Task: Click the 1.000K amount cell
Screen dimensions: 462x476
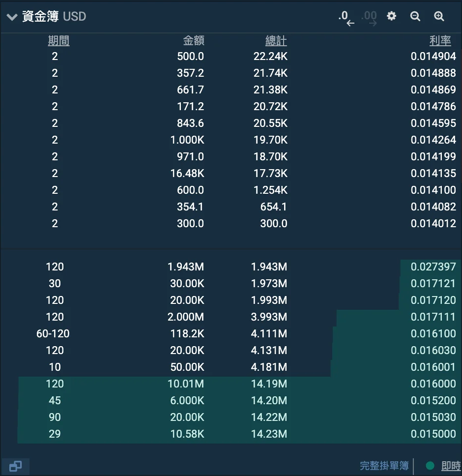Action: point(187,140)
